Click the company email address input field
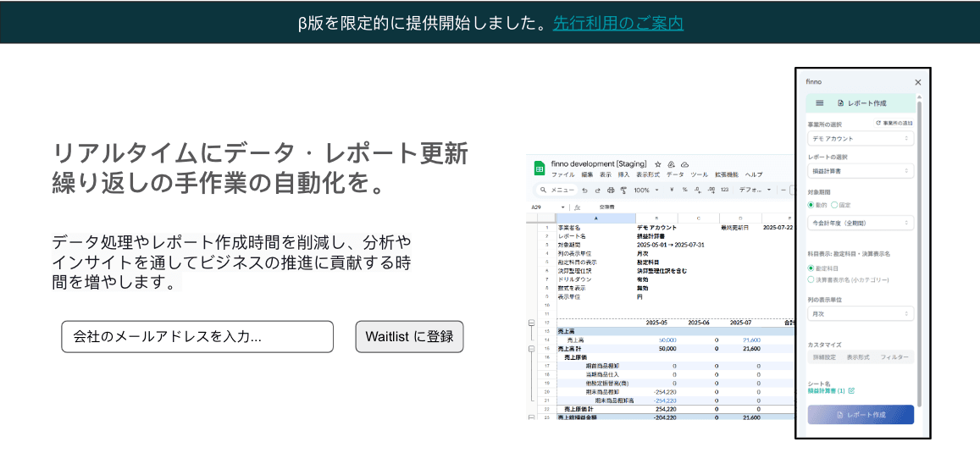The image size is (980, 453). pos(197,336)
